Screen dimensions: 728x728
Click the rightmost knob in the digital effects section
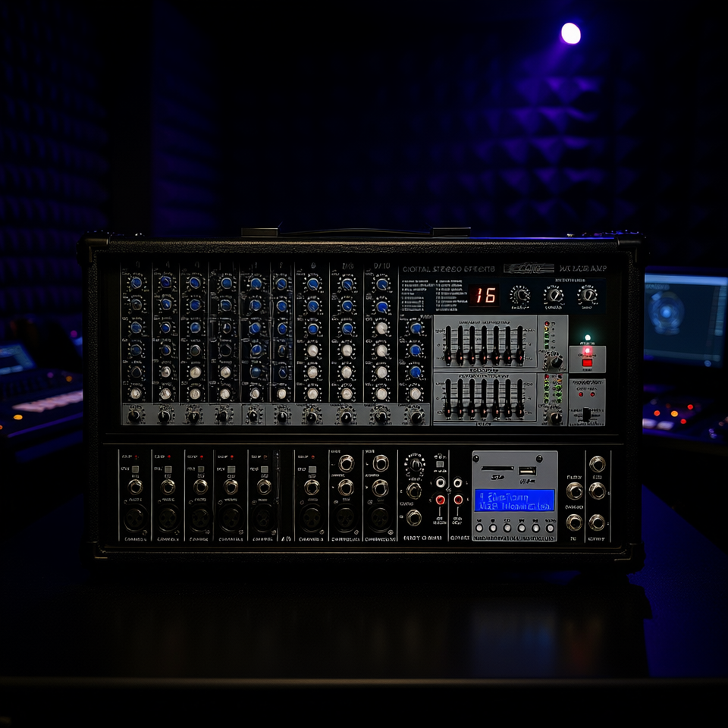(588, 295)
